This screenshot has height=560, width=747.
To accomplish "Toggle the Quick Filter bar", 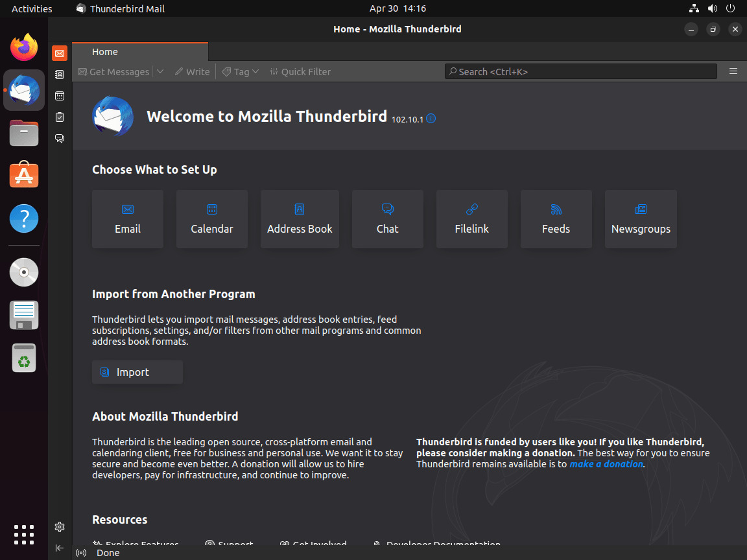I will click(300, 71).
